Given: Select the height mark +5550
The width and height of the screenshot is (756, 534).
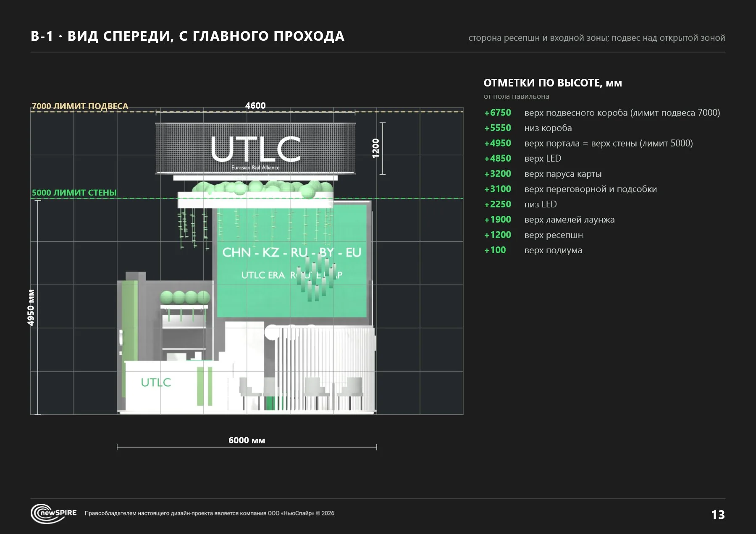Looking at the screenshot, I should 498,128.
